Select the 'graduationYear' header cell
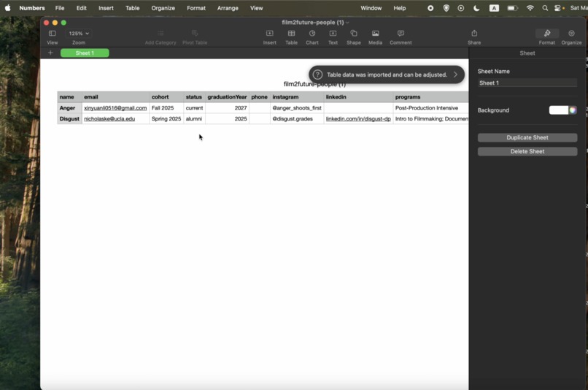Viewport: 588px width, 390px height. [228, 97]
